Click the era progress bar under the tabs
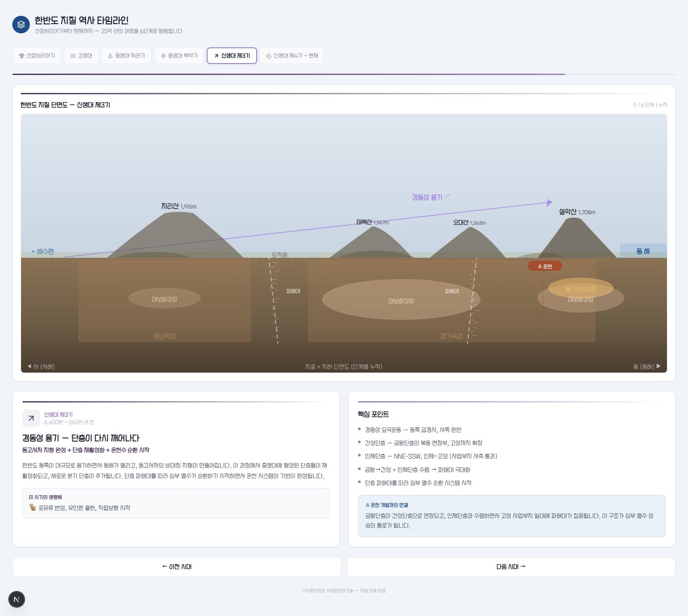 [x=344, y=74]
